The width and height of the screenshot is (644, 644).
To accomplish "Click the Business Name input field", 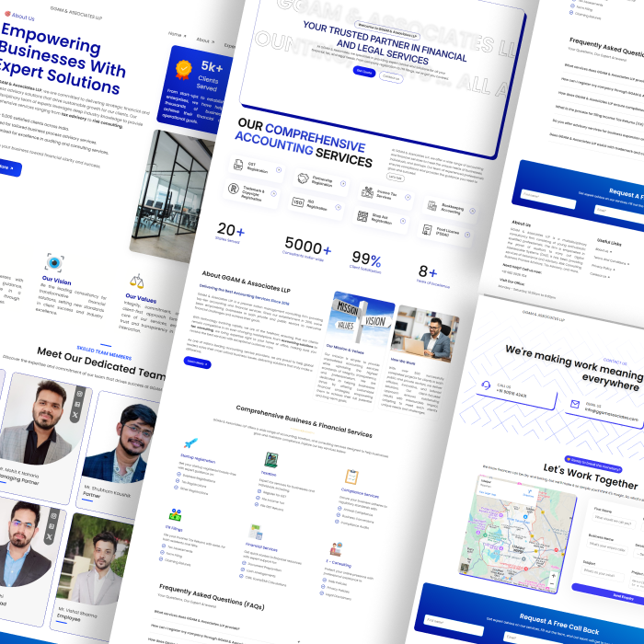I will (607, 546).
